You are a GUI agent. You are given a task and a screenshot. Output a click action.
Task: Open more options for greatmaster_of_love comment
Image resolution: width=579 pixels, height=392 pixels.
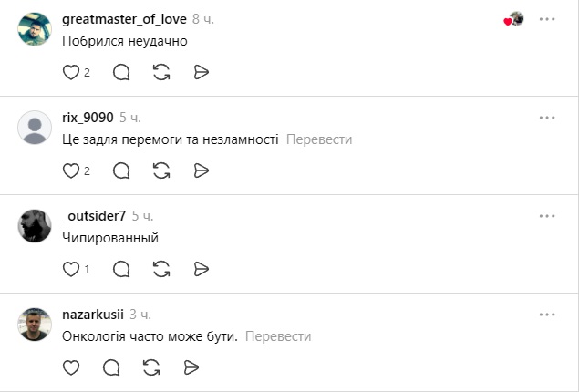[x=547, y=19]
